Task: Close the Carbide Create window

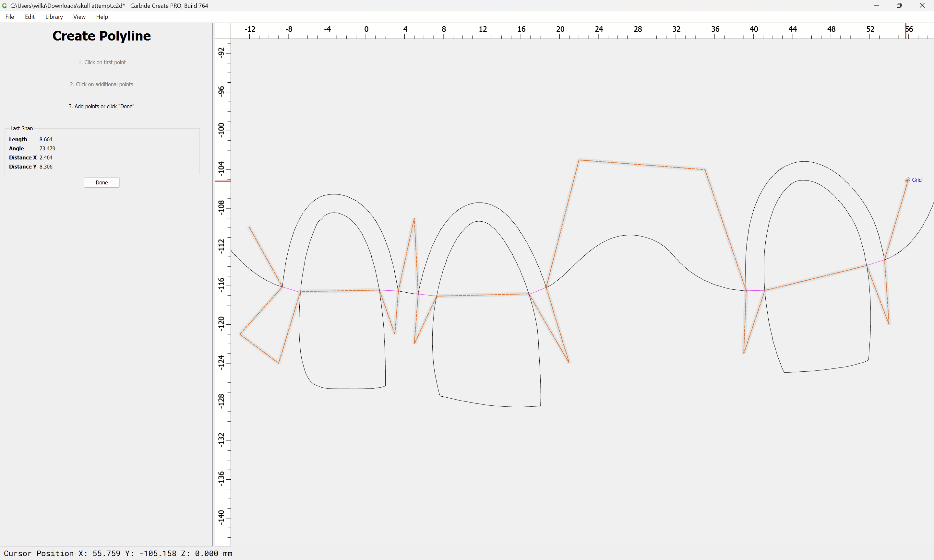Action: coord(922,6)
